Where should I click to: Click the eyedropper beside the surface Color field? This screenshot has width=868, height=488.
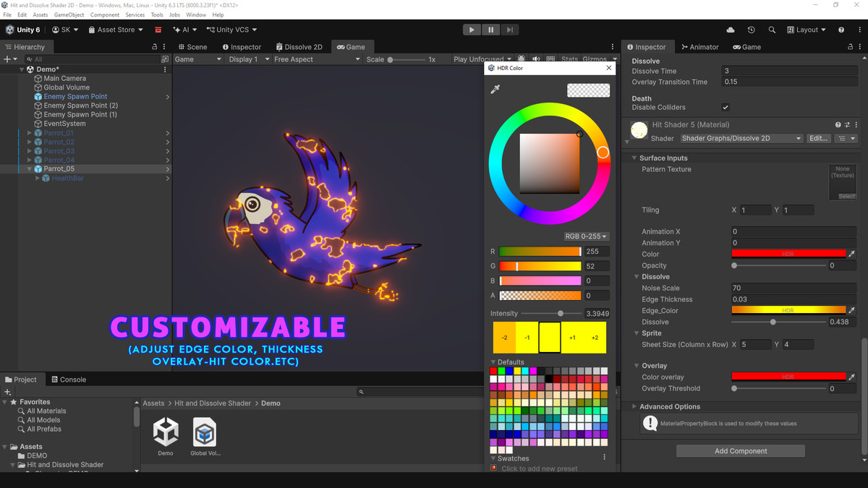[x=852, y=254]
